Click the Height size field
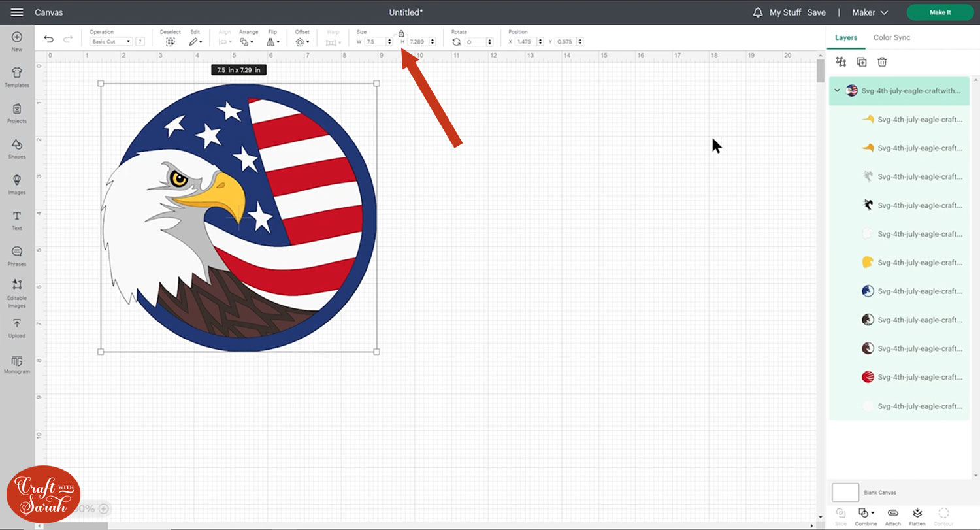980x530 pixels. point(419,42)
